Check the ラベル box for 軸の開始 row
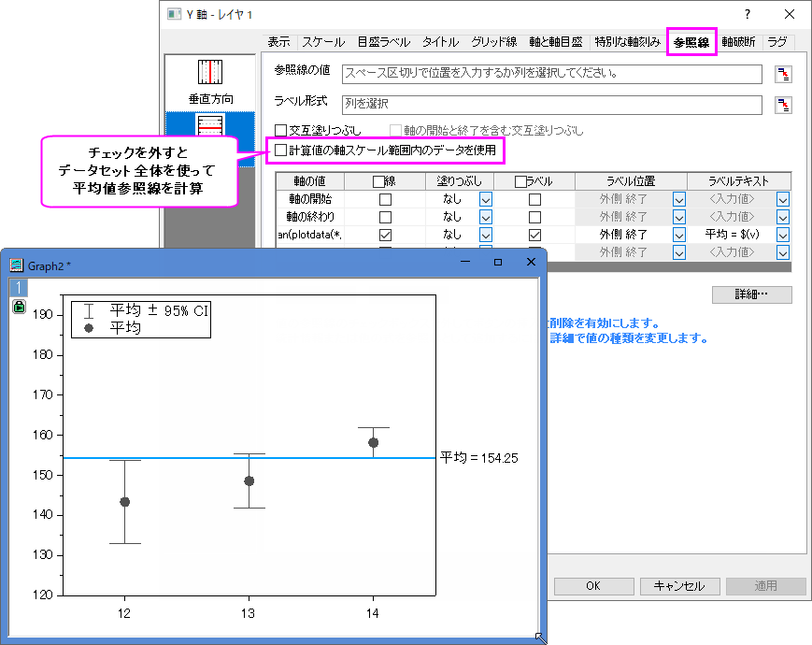 pyautogui.click(x=534, y=199)
